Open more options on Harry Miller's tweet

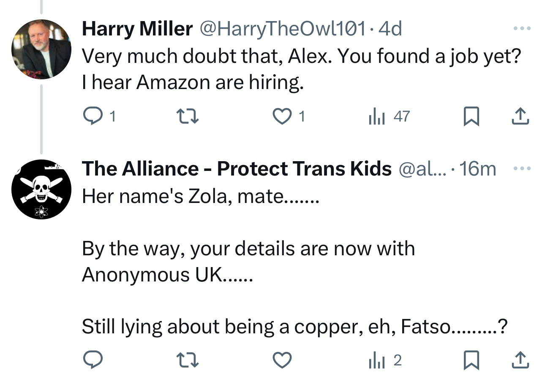[x=522, y=29]
